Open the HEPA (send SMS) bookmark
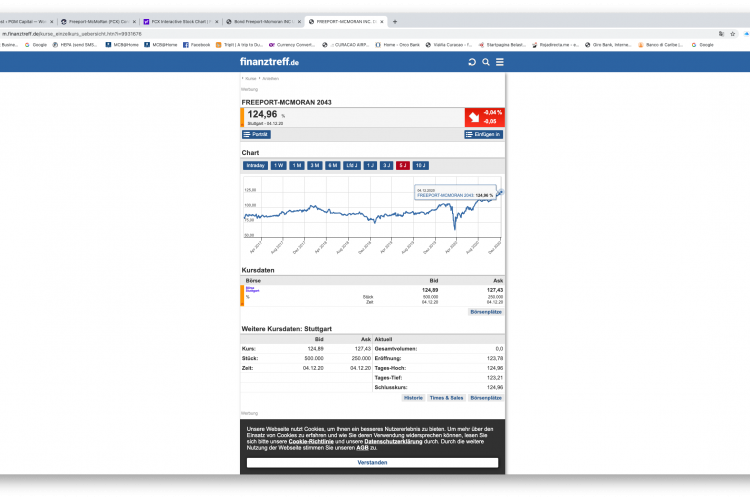Viewport: 750px width, 500px height. (75, 44)
